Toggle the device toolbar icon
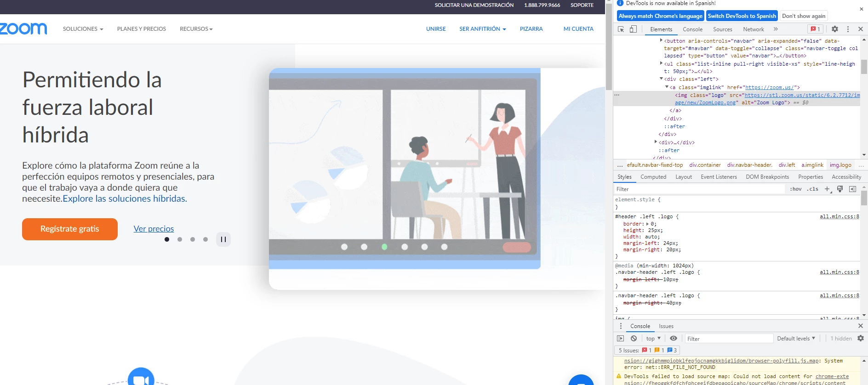 [633, 29]
